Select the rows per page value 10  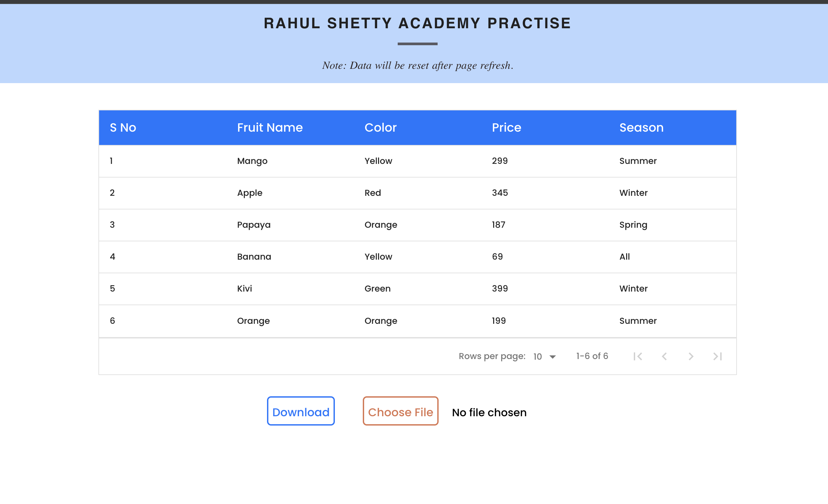538,357
